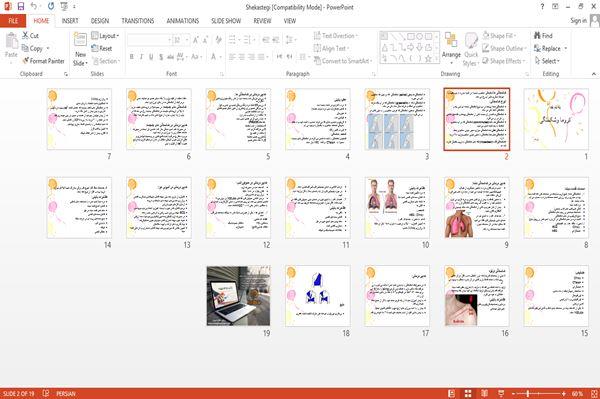Image resolution: width=600 pixels, height=399 pixels.
Task: Switch to Reading View icon
Action: tap(484, 393)
